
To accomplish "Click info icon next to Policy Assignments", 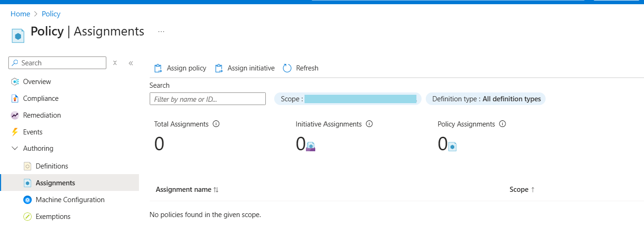I will 503,124.
